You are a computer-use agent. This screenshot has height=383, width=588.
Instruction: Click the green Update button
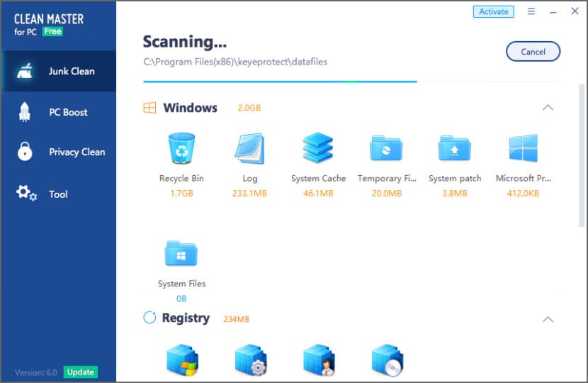pyautogui.click(x=81, y=372)
